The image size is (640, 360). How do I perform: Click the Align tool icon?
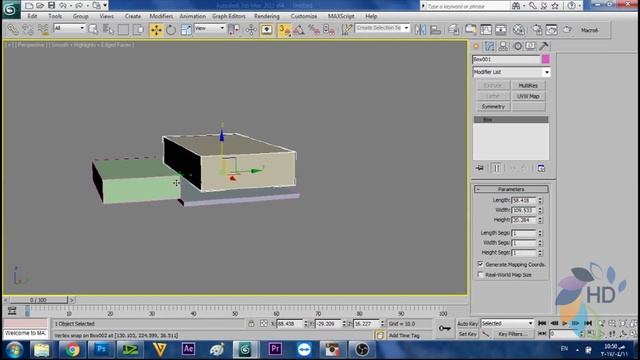pos(436,30)
